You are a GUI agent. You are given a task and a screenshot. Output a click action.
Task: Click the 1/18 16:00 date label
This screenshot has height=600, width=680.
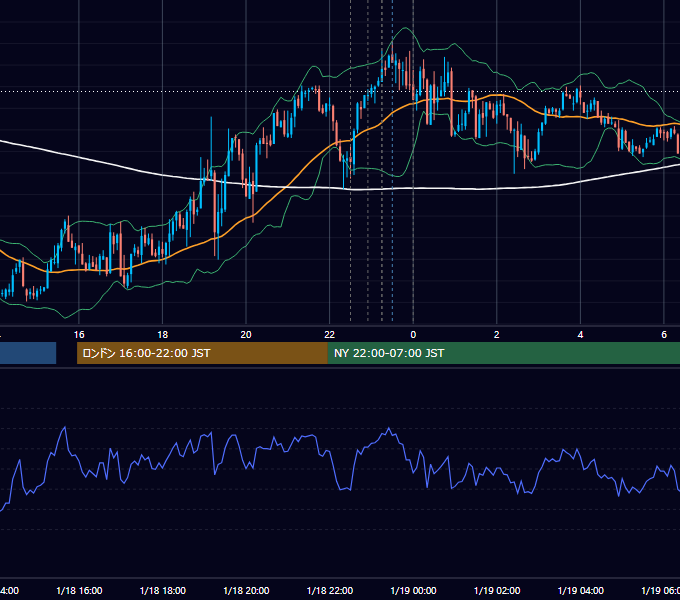pyautogui.click(x=79, y=591)
